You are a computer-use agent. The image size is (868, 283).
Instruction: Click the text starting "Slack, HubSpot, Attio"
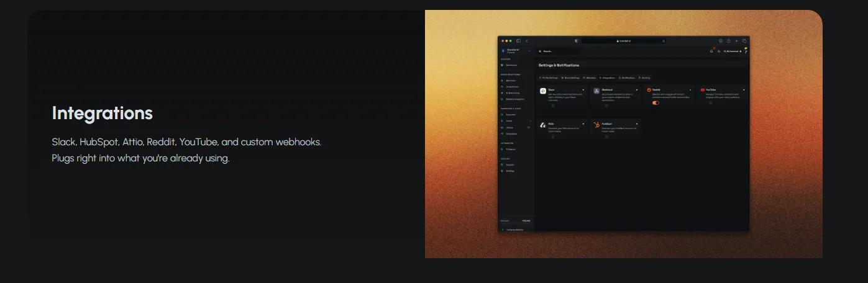tap(186, 142)
